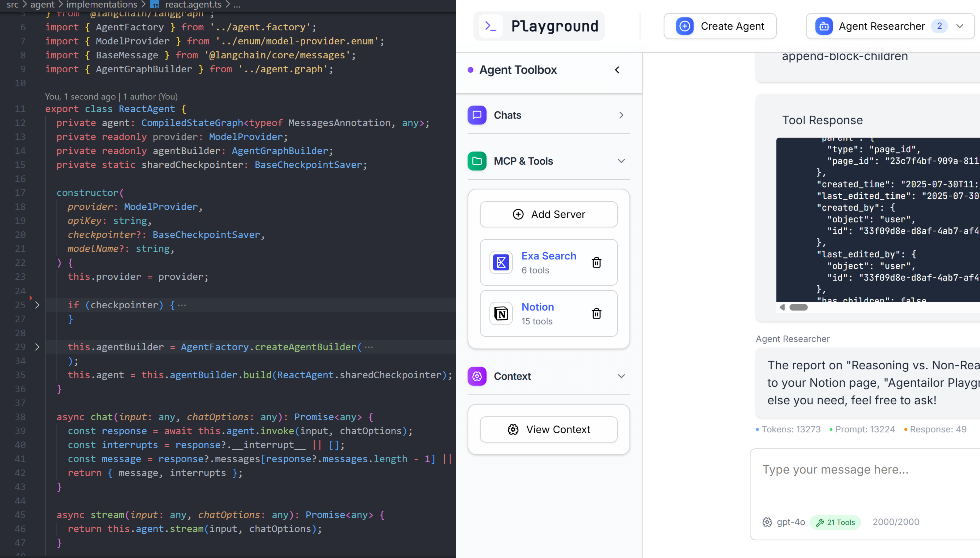
Task: Click the Notion logo icon
Action: (501, 313)
